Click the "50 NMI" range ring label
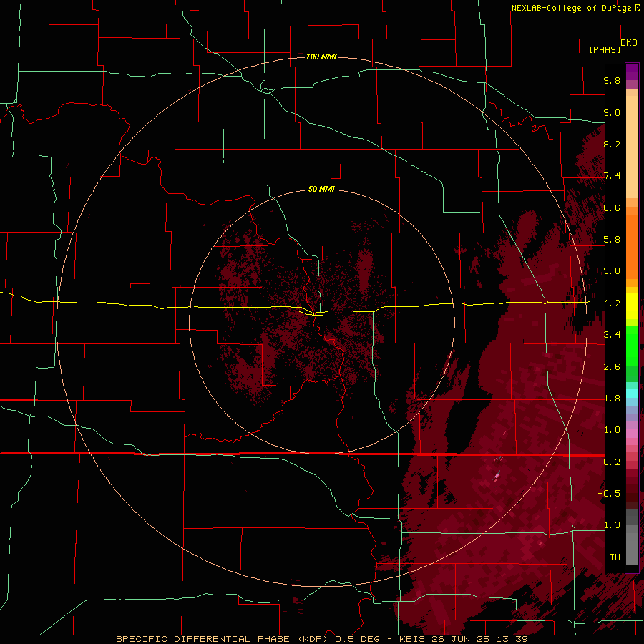 coord(321,189)
